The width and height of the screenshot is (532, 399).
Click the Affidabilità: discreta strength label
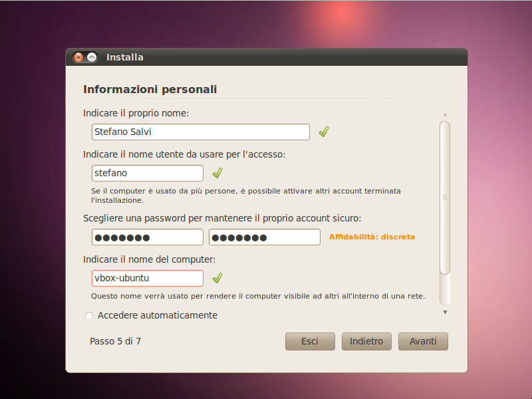372,237
